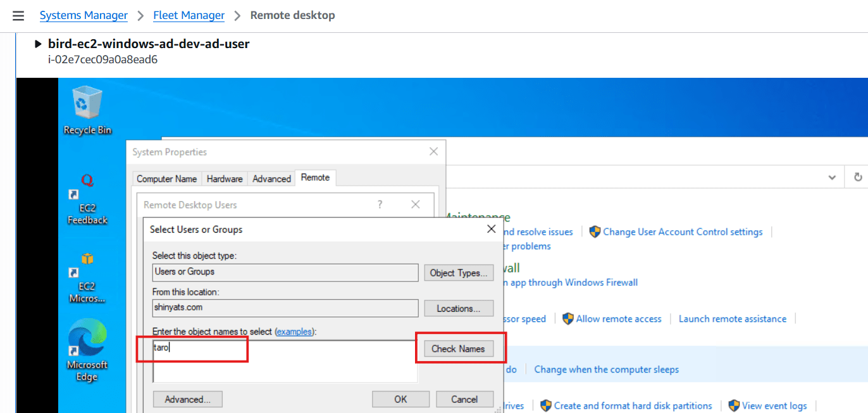Open the Advanced search button
The image size is (868, 413).
click(x=188, y=399)
